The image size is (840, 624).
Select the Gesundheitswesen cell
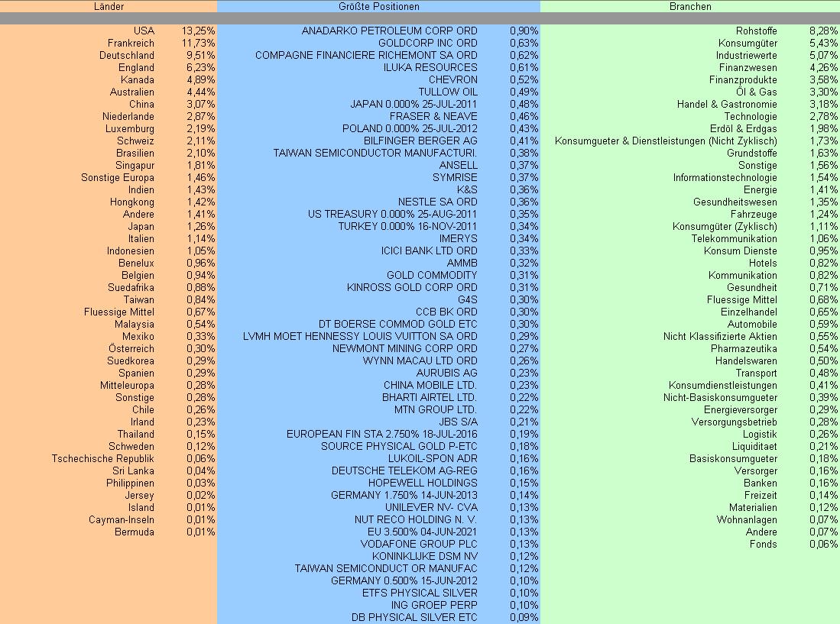tap(735, 202)
